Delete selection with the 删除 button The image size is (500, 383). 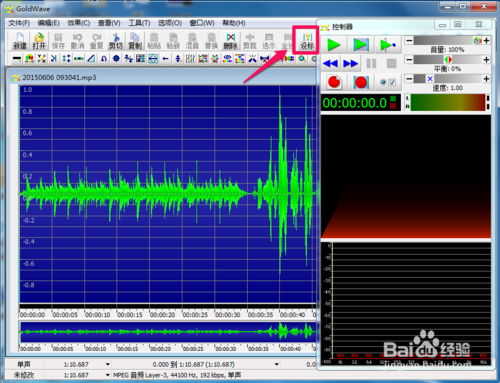tap(231, 41)
